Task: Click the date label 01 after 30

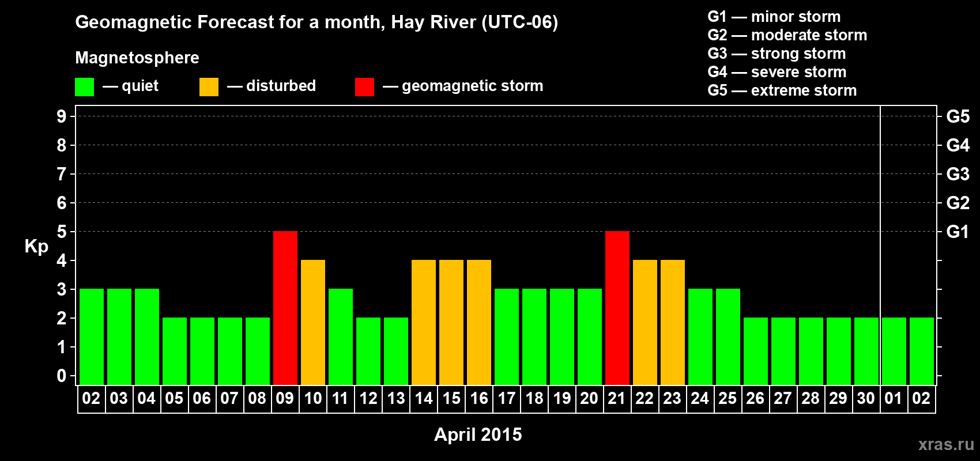Action: point(894,398)
